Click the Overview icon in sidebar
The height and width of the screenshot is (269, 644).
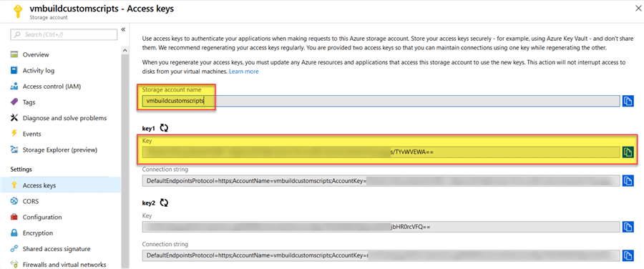tap(14, 54)
